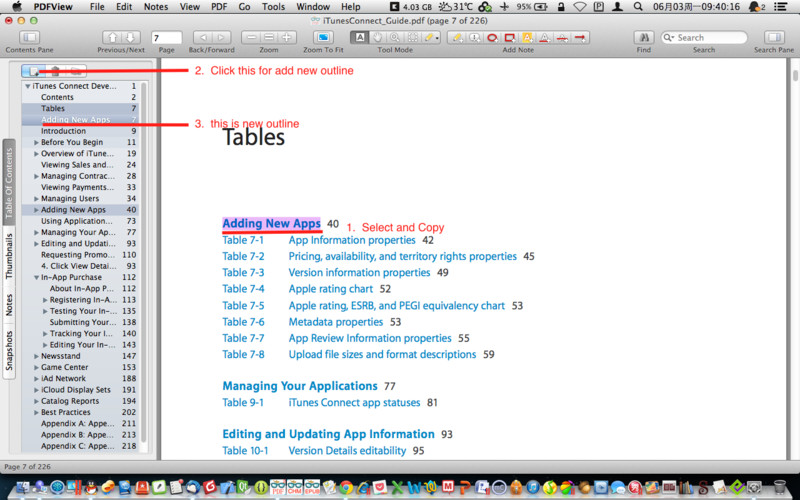The height and width of the screenshot is (500, 800).
Task: Click the Back navigation arrow
Action: coord(203,37)
